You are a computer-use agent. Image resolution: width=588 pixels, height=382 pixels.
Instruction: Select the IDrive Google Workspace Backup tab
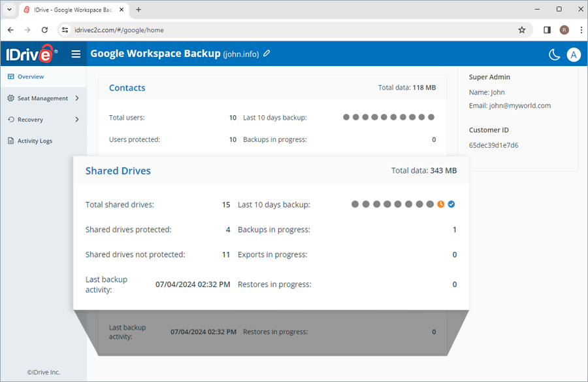point(73,10)
